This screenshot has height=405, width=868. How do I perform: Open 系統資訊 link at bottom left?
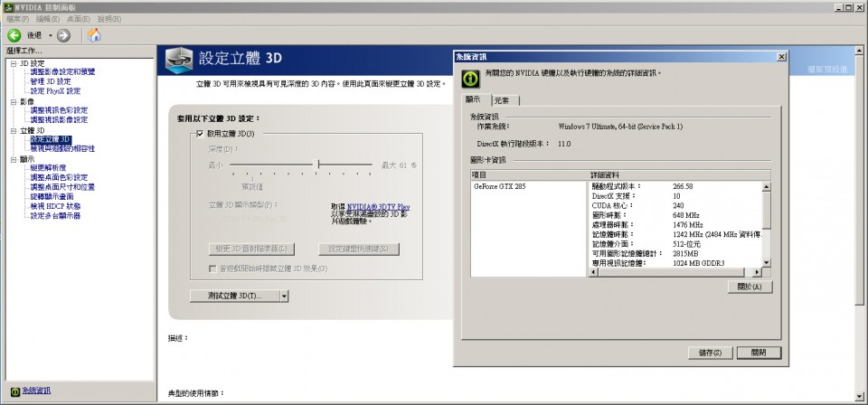[x=36, y=391]
